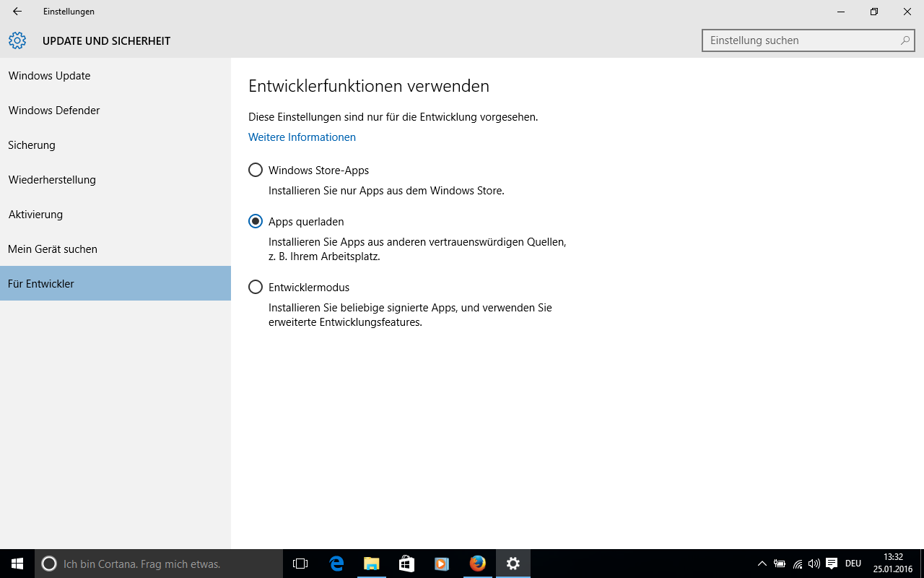Open Sicherung section
The height and width of the screenshot is (578, 924).
pyautogui.click(x=115, y=145)
